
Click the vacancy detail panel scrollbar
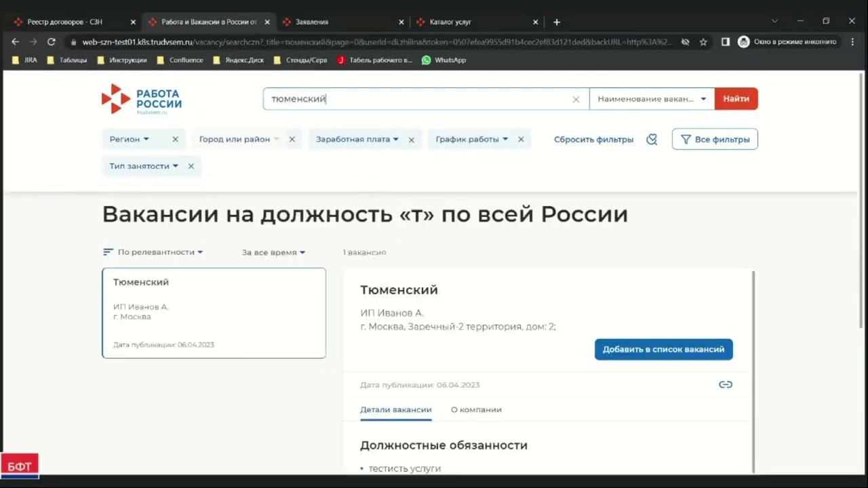click(753, 371)
